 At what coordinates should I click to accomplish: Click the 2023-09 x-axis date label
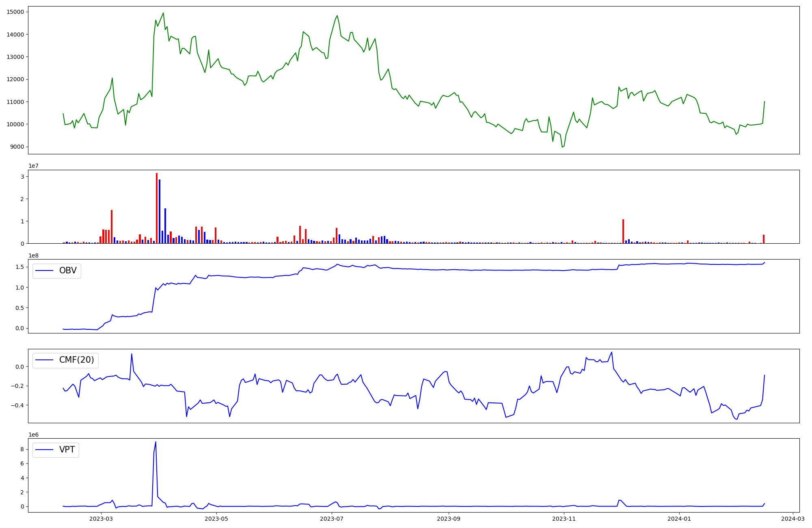point(449,519)
